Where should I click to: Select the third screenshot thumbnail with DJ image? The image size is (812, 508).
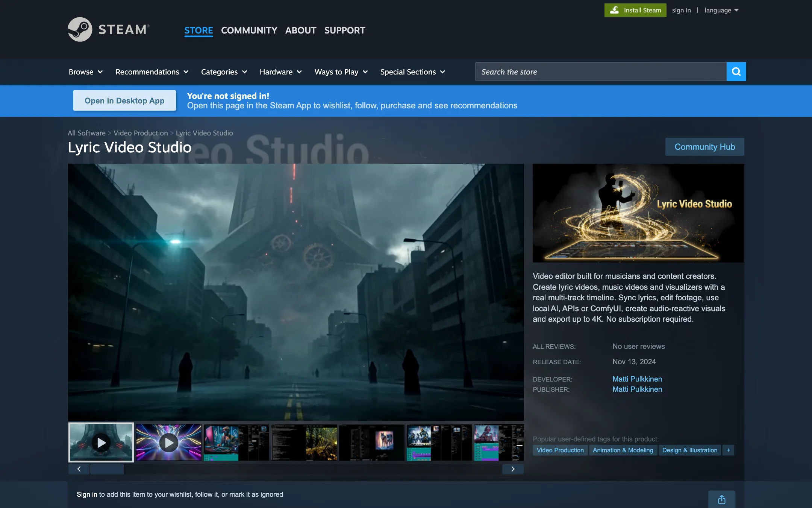(236, 442)
